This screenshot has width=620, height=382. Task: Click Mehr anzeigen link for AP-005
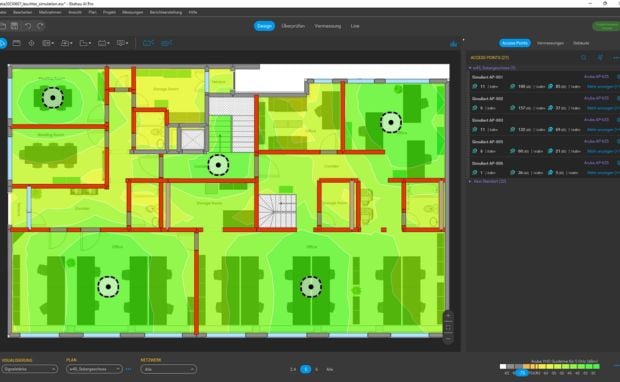pos(603,151)
